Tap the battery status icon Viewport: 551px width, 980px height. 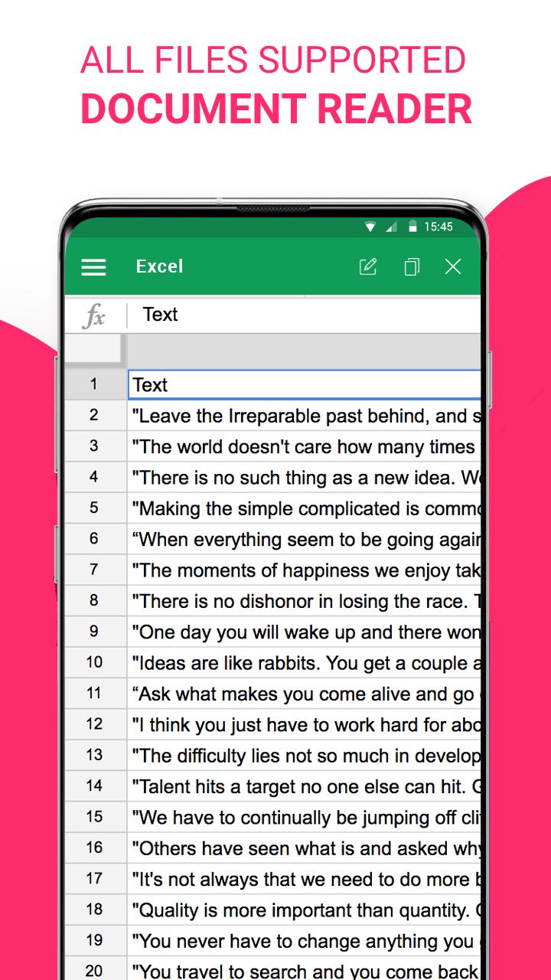coord(412,227)
